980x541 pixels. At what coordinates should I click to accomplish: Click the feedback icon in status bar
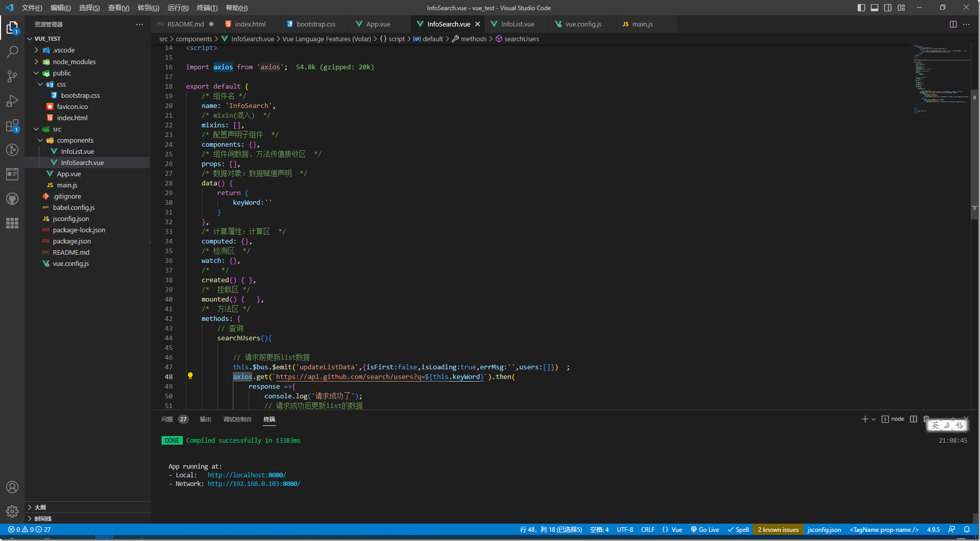coord(951,529)
